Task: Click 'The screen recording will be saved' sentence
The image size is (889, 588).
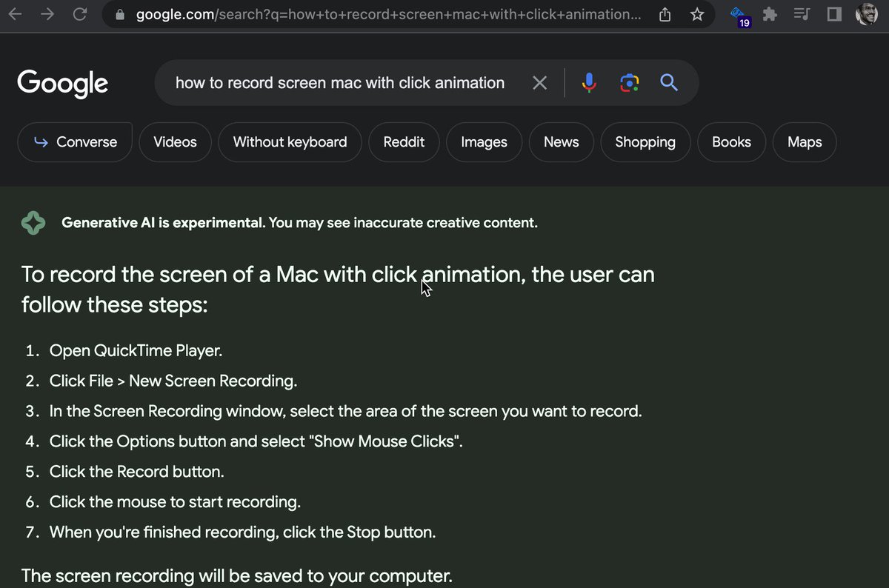Action: click(237, 575)
